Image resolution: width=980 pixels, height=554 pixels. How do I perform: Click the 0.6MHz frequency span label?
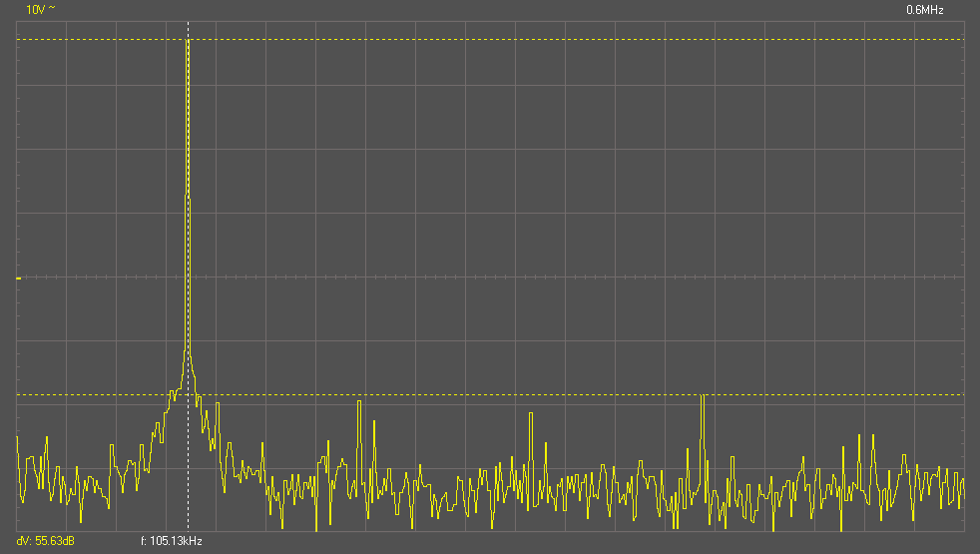tap(924, 9)
